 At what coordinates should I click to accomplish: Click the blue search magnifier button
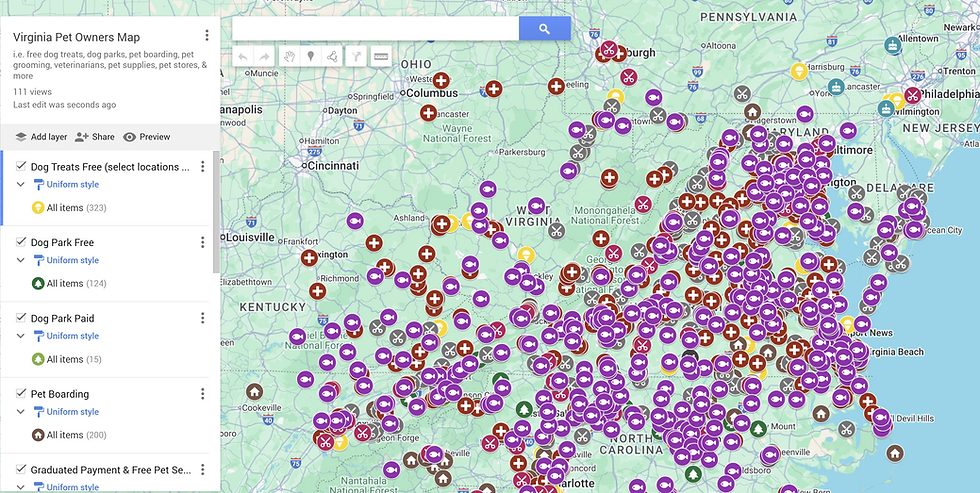coord(544,29)
